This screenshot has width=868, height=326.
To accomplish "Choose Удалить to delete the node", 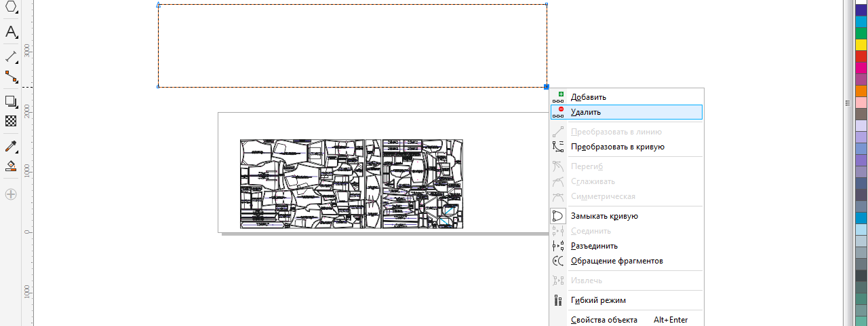I will point(626,112).
